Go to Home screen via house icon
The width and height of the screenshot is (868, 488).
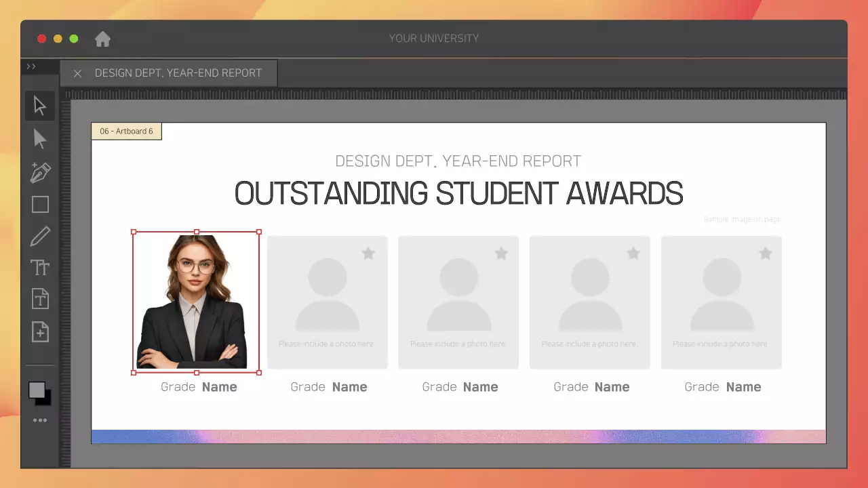102,39
